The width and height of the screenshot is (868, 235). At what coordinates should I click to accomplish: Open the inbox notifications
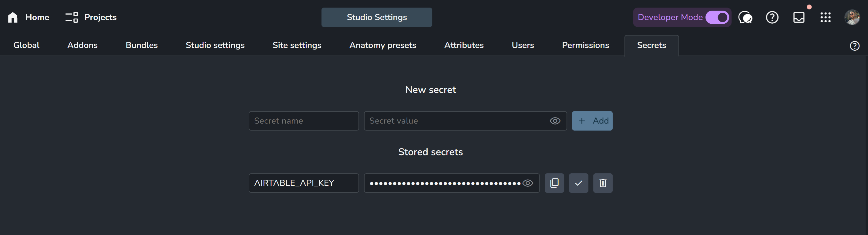[x=799, y=17]
